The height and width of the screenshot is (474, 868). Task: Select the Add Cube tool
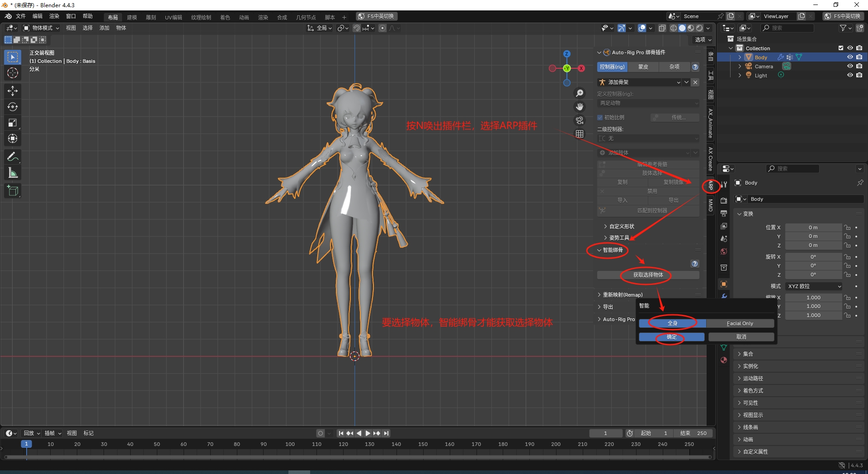coord(13,191)
